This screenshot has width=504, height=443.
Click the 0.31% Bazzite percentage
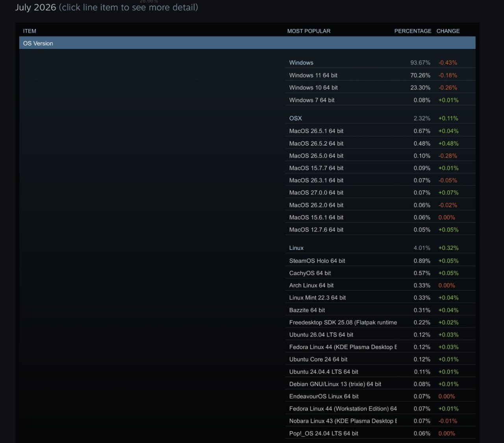tap(422, 310)
